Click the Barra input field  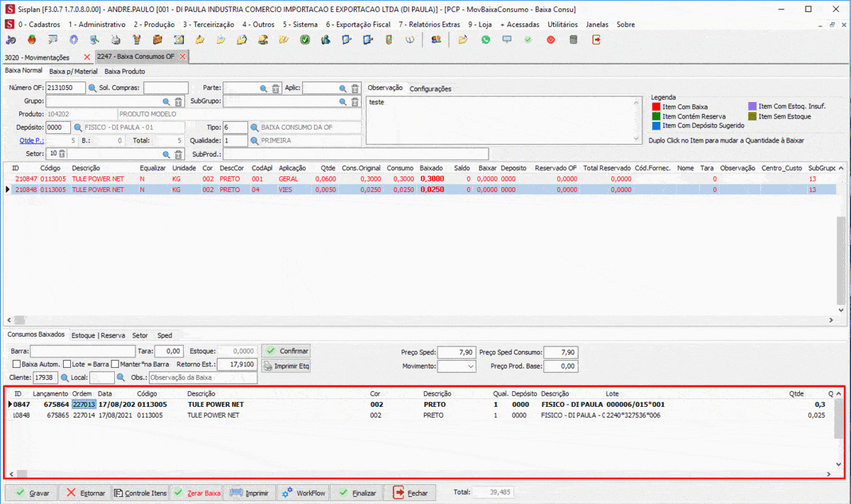(82, 351)
